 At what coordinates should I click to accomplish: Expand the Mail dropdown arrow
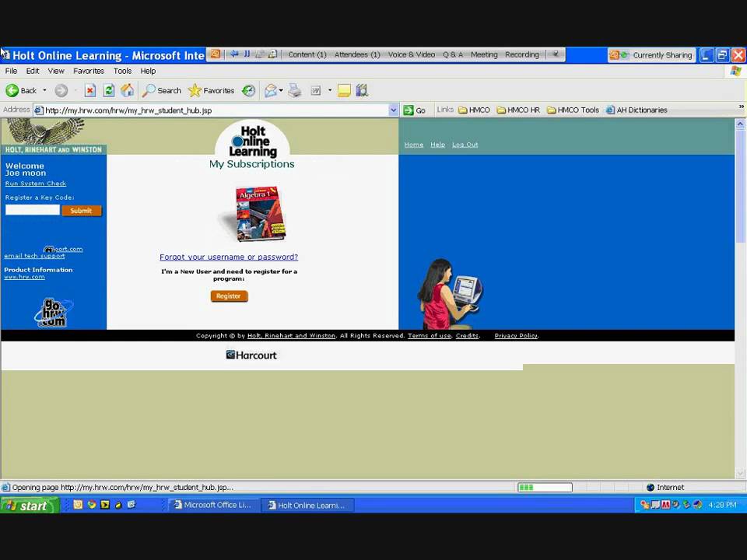pyautogui.click(x=281, y=90)
